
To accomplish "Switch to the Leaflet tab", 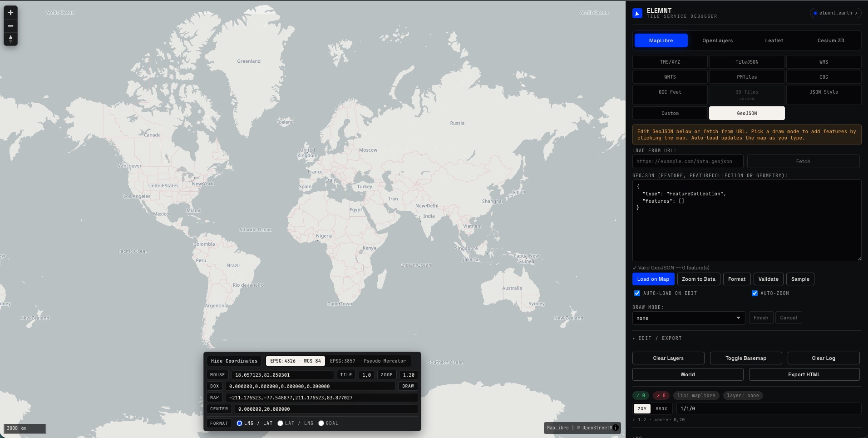I will 774,40.
